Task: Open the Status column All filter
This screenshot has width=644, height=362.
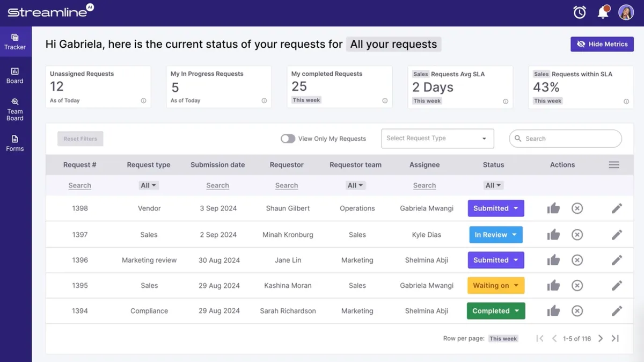Action: pos(493,185)
